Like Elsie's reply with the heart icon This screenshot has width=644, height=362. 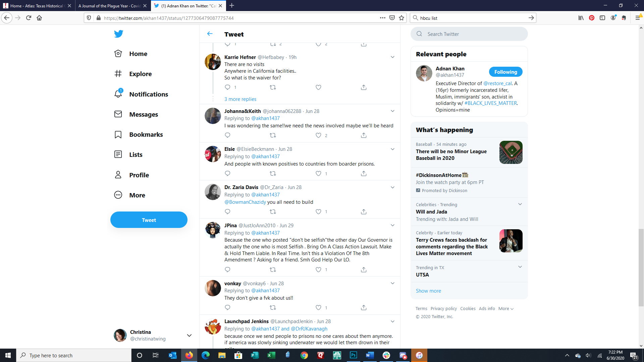[x=318, y=173]
